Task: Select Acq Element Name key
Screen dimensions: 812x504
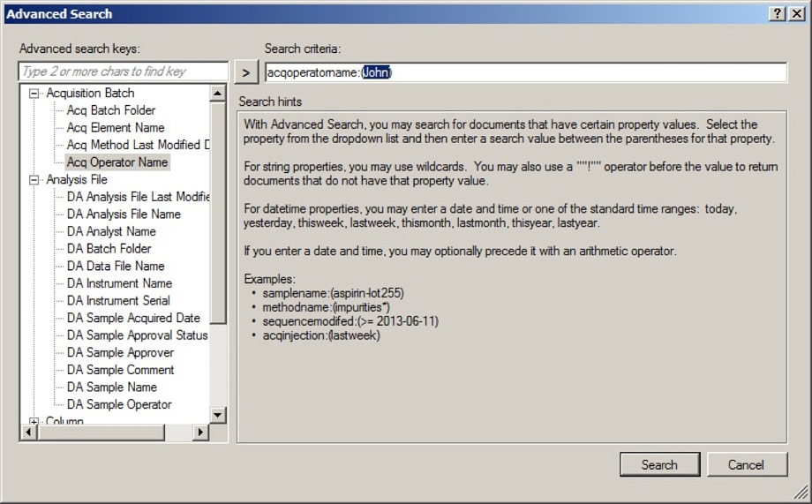Action: pyautogui.click(x=115, y=128)
